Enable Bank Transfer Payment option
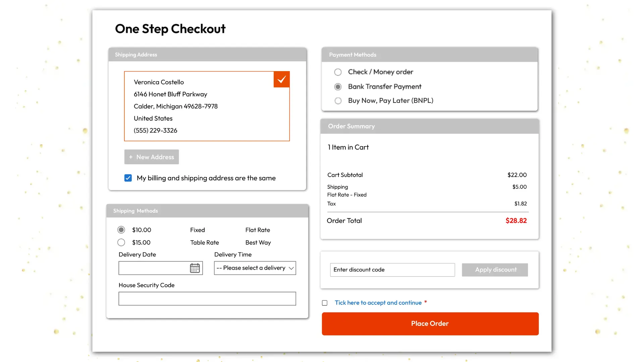 click(338, 86)
